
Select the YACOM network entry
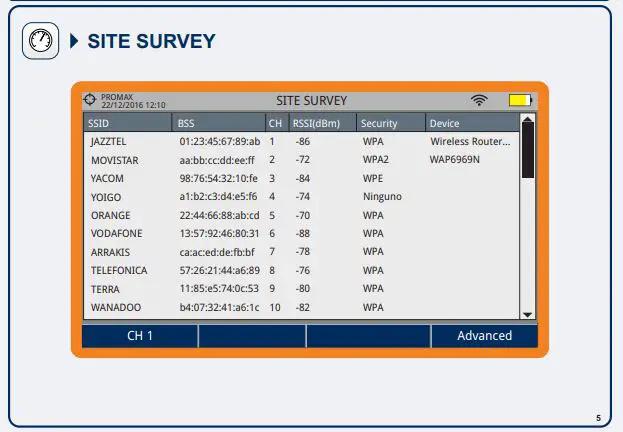tap(301, 178)
